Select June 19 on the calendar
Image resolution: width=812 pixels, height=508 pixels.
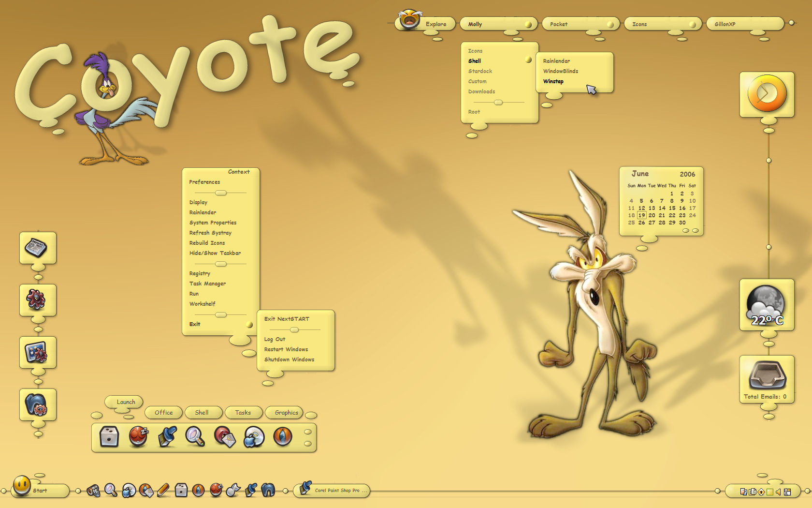click(x=641, y=215)
